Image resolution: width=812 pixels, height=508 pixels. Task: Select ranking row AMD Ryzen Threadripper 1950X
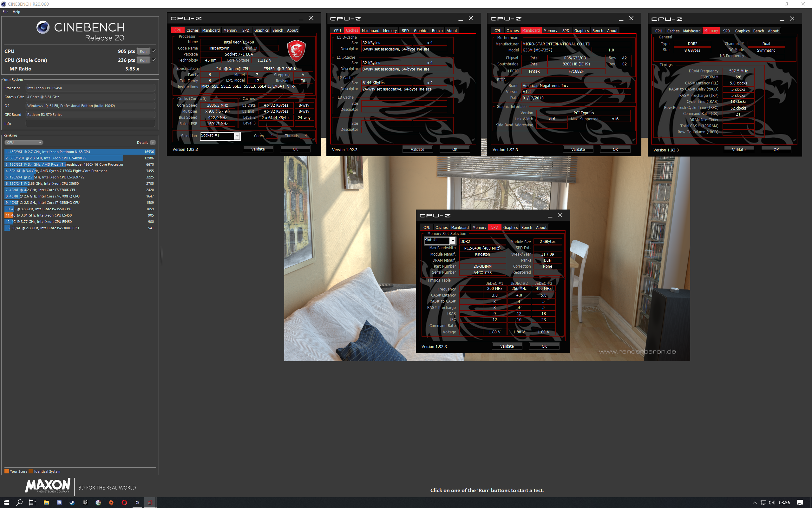(x=80, y=165)
